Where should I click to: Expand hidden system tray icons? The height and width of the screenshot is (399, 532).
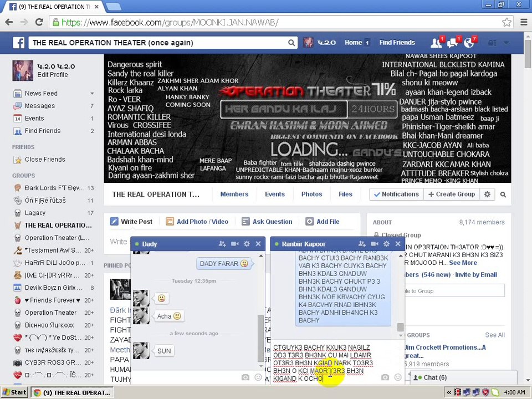point(449,392)
